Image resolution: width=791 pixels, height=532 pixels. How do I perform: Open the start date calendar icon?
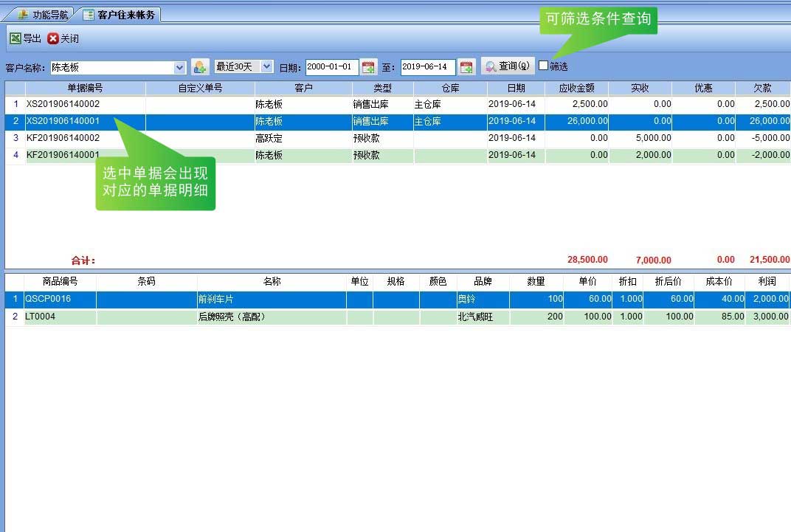pos(369,66)
